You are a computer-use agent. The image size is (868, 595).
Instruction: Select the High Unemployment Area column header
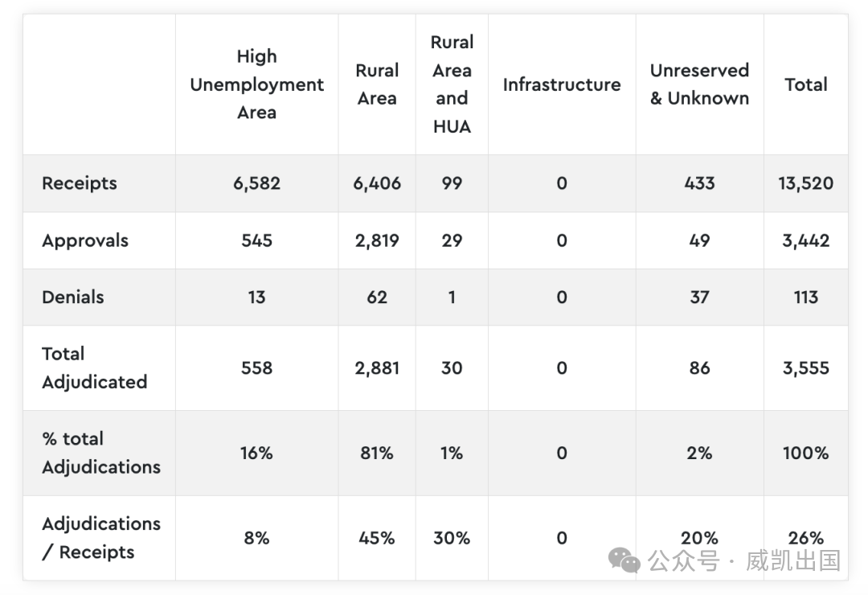pos(256,84)
